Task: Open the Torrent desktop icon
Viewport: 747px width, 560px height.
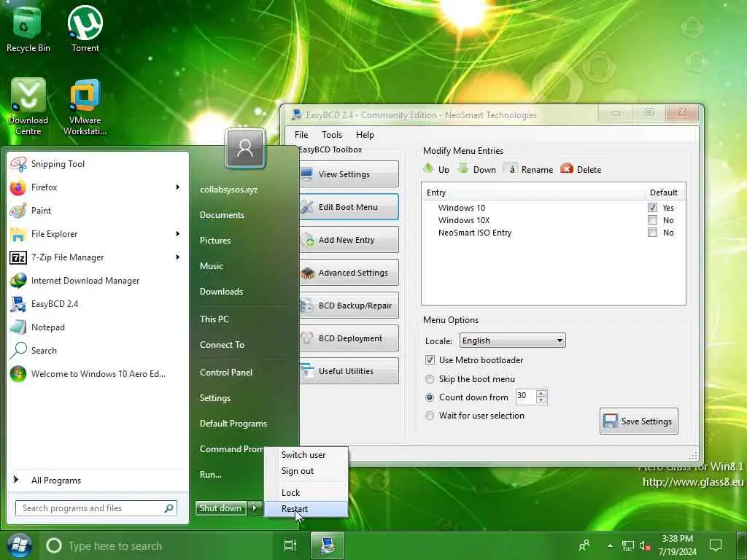Action: click(85, 29)
